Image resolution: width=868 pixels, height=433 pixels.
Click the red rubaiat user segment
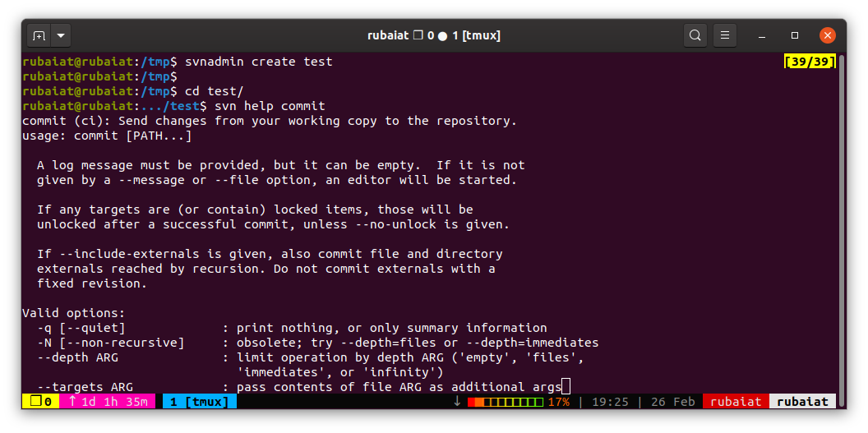(x=736, y=402)
